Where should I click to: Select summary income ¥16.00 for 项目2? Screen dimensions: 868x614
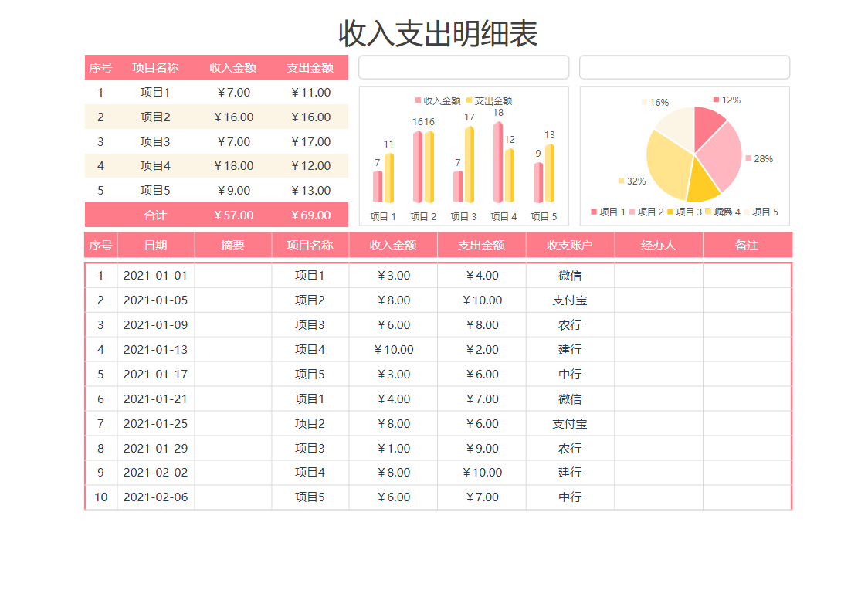233,117
